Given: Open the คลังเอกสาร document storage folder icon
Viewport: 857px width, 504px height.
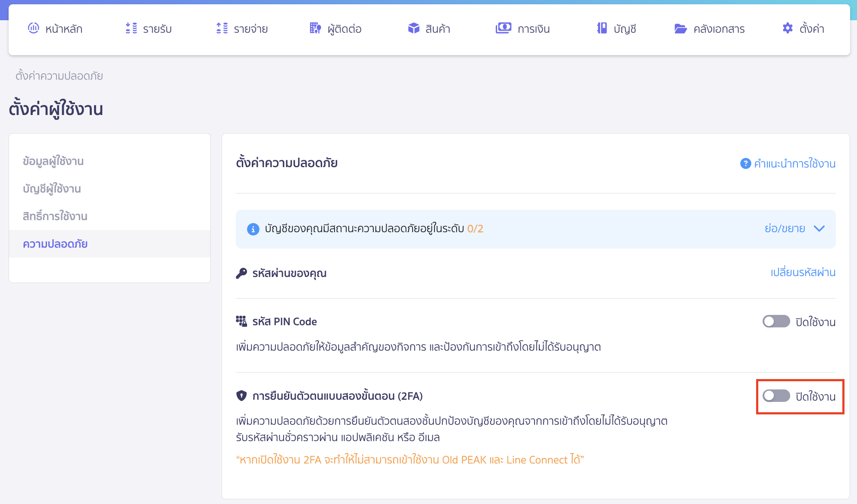Looking at the screenshot, I should point(680,28).
